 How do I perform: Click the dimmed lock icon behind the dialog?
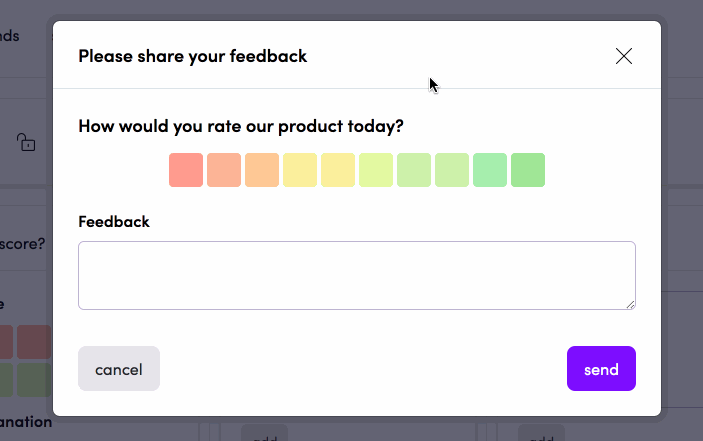click(x=26, y=142)
